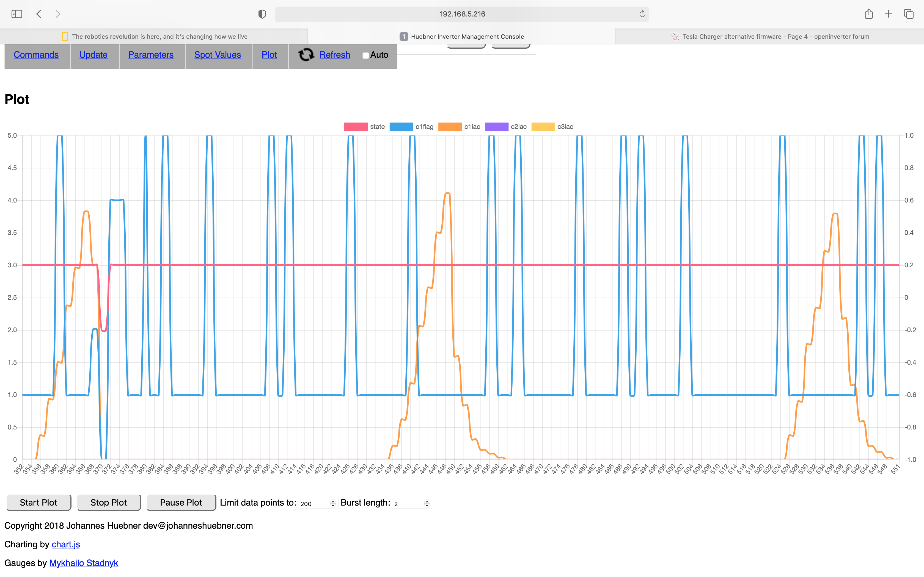Toggle the state series legend swatch

pos(356,127)
